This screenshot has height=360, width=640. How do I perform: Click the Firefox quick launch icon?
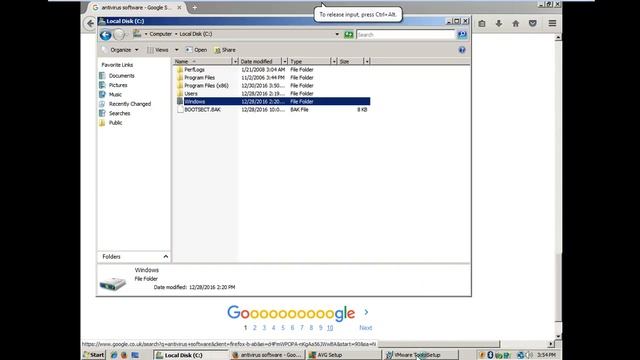coord(124,355)
